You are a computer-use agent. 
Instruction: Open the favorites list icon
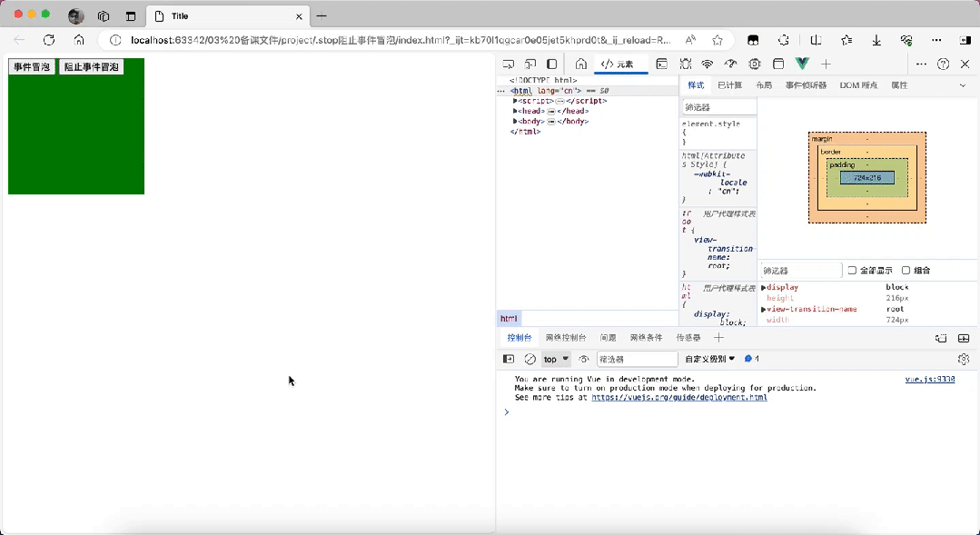click(x=846, y=40)
